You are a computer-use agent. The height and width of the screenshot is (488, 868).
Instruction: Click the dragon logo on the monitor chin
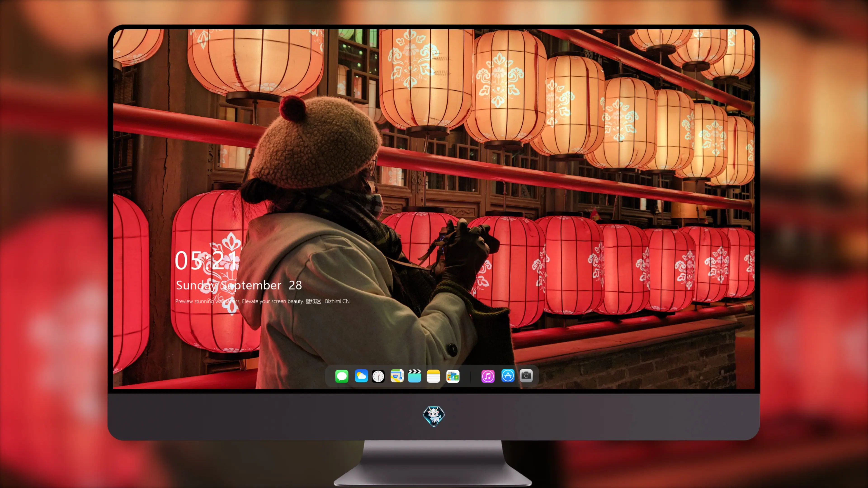(x=434, y=416)
